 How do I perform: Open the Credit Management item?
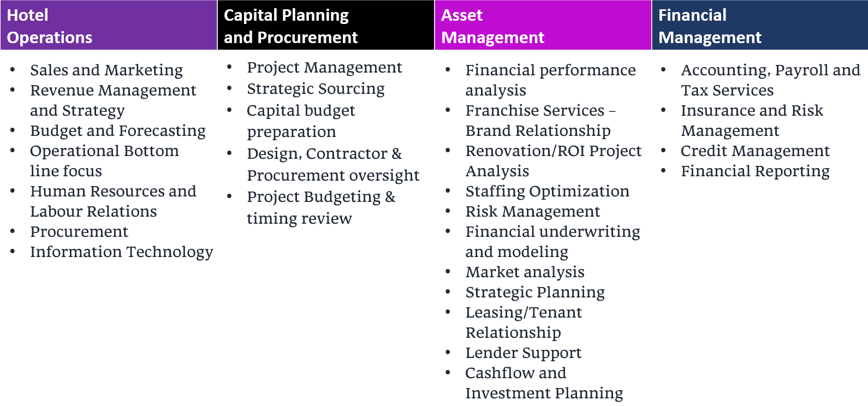click(755, 151)
